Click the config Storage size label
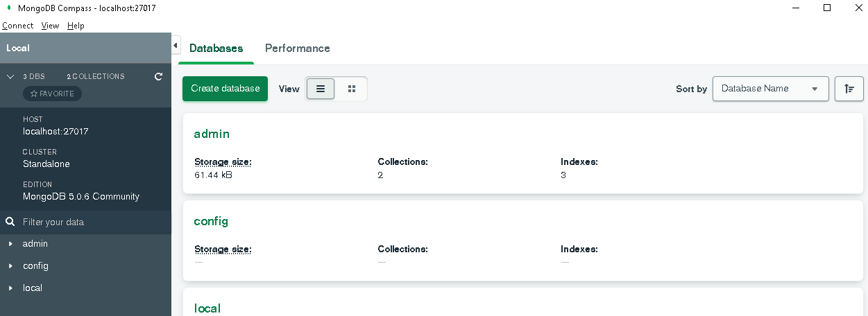 click(x=223, y=249)
